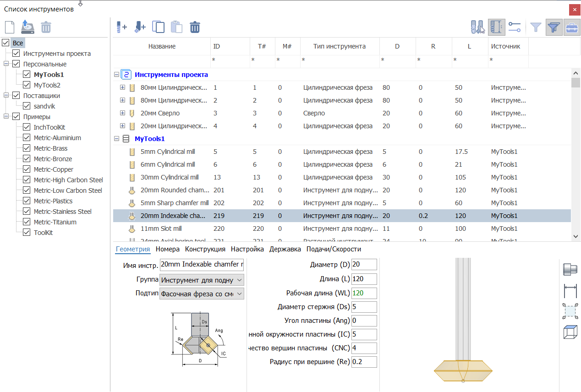Switch to the Геометрия tab
Image resolution: width=581 pixels, height=392 pixels.
133,249
